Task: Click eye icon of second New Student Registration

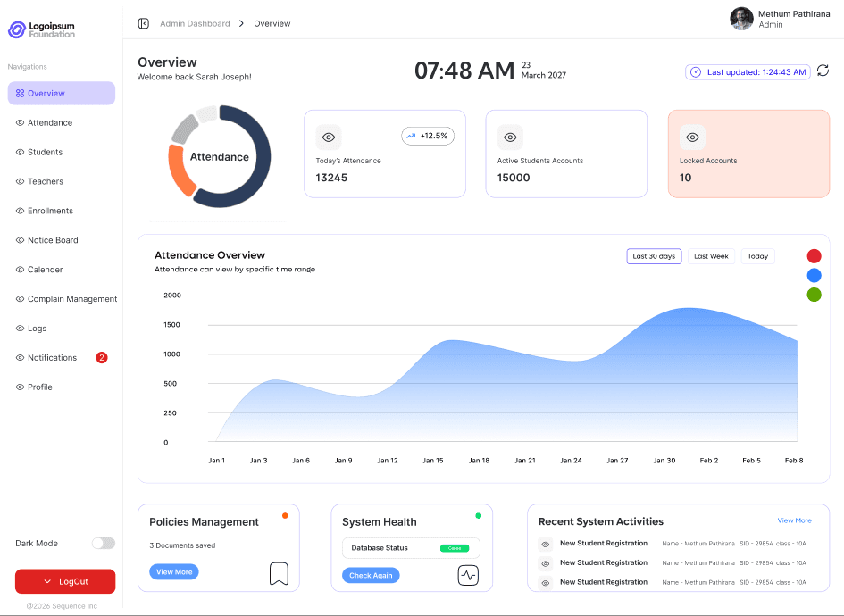Action: point(546,564)
